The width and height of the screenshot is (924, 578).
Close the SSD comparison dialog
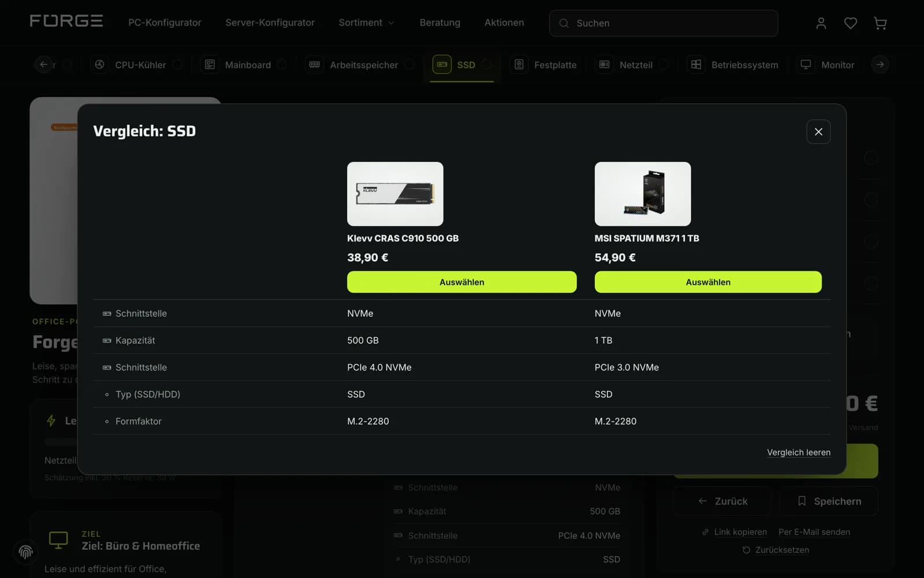tap(818, 132)
